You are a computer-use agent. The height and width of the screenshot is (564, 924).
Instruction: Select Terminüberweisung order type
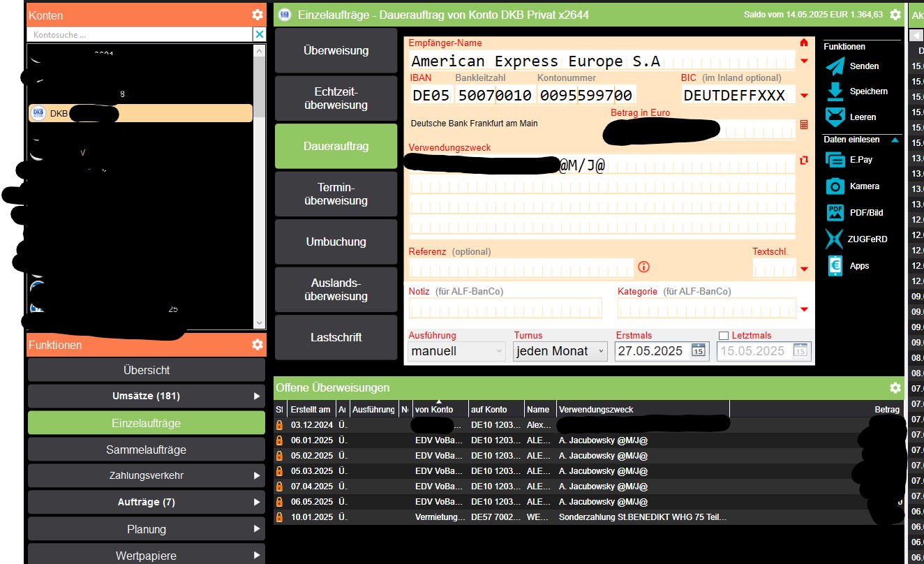(336, 194)
